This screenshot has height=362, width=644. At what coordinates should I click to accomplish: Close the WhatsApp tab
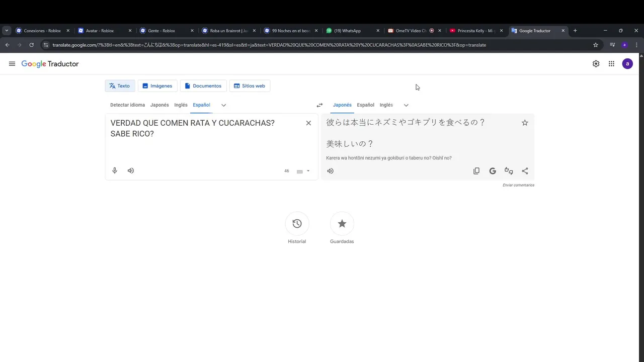[378, 31]
